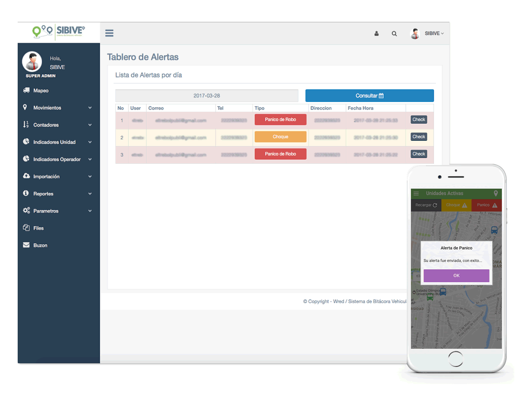The height and width of the screenshot is (395, 532).
Task: Open the search magnifier in the top bar
Action: (x=394, y=33)
